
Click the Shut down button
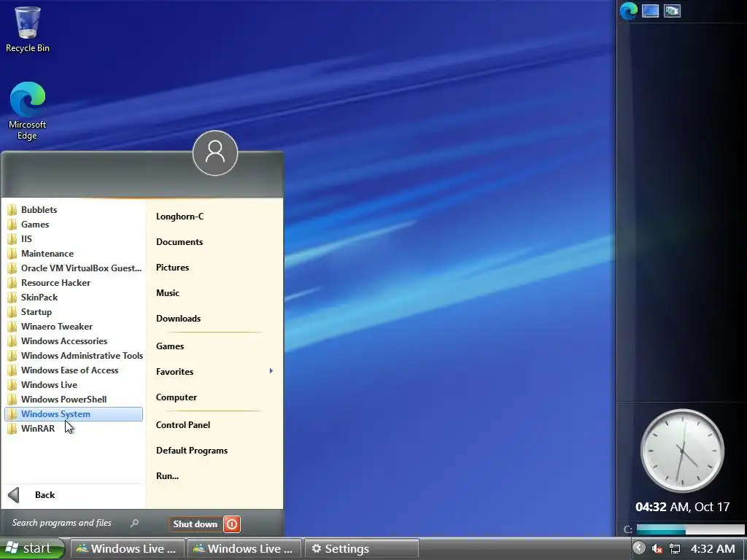tap(196, 524)
